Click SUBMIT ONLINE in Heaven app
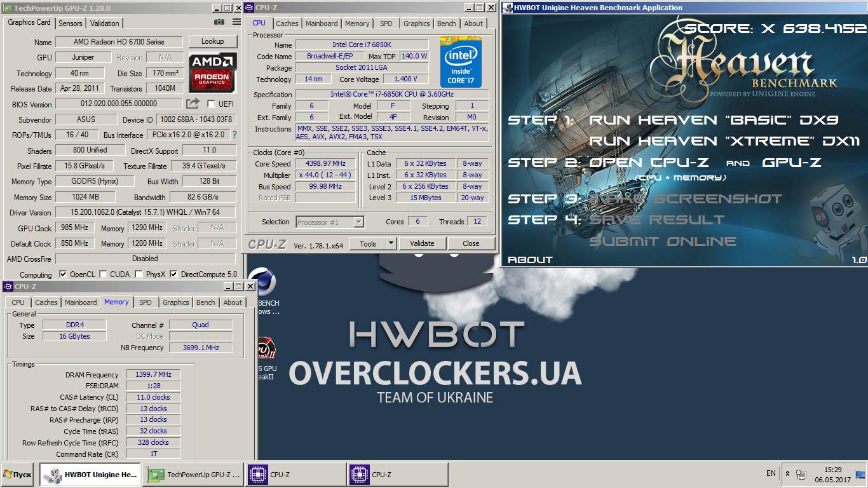The height and width of the screenshot is (488, 868). (663, 241)
